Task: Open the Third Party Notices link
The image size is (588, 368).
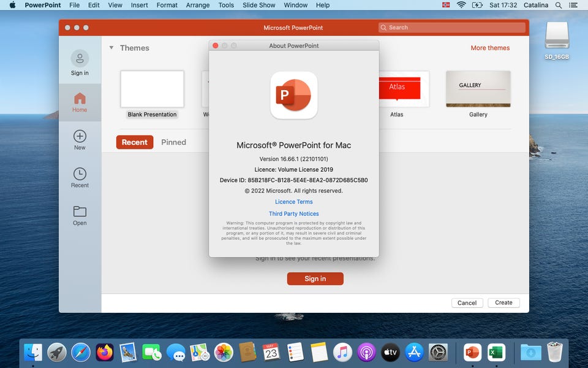Action: click(293, 213)
